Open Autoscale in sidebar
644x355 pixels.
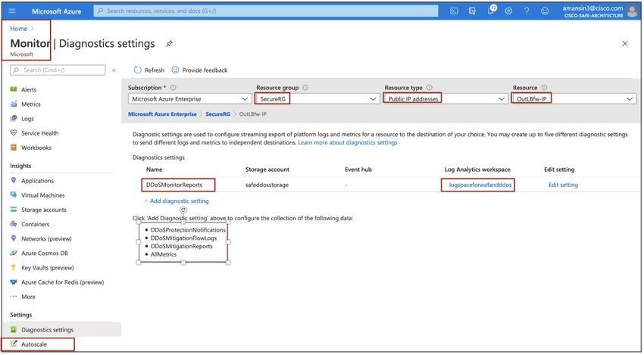coord(34,344)
